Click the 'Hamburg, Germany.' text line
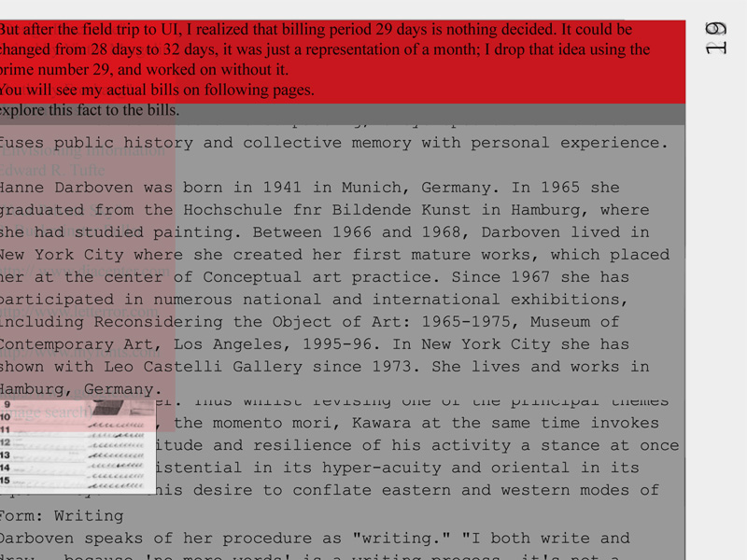The height and width of the screenshot is (560, 747). pyautogui.click(x=77, y=389)
